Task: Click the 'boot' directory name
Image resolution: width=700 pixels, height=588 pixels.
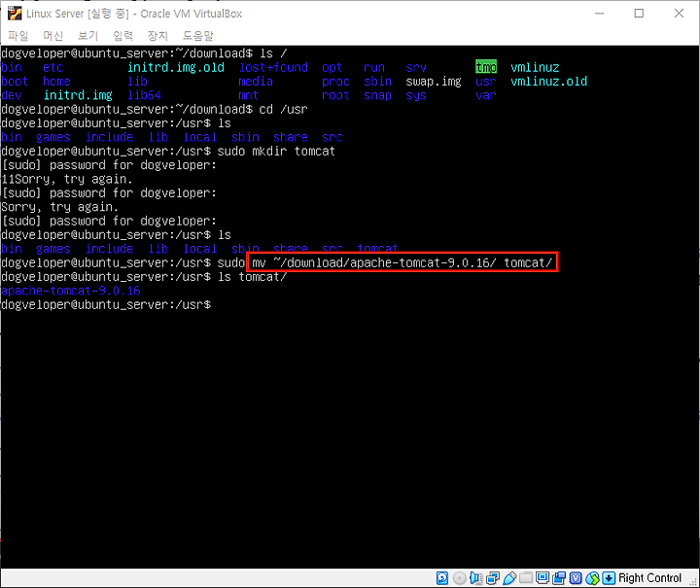Action: click(15, 82)
